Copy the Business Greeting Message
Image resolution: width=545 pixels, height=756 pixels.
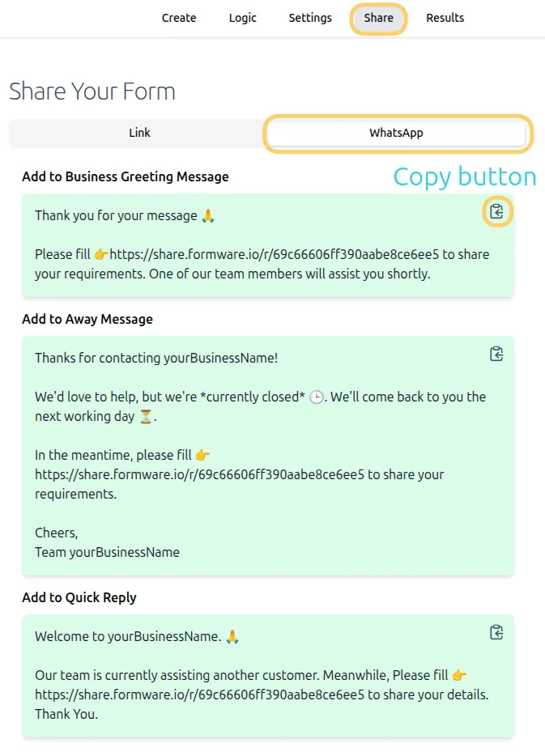coord(496,212)
